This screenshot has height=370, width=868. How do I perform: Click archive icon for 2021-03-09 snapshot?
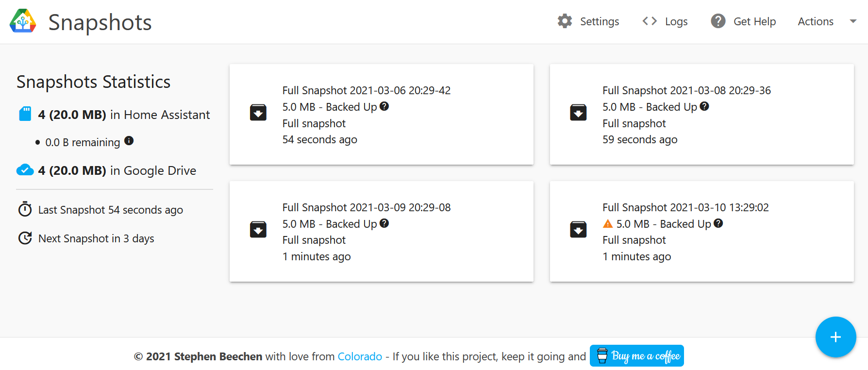coord(258,229)
